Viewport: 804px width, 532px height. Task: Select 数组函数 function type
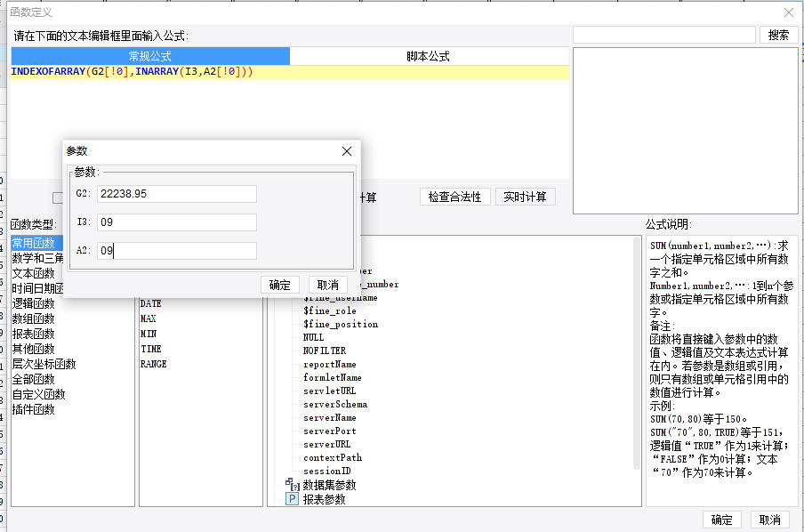coord(33,318)
